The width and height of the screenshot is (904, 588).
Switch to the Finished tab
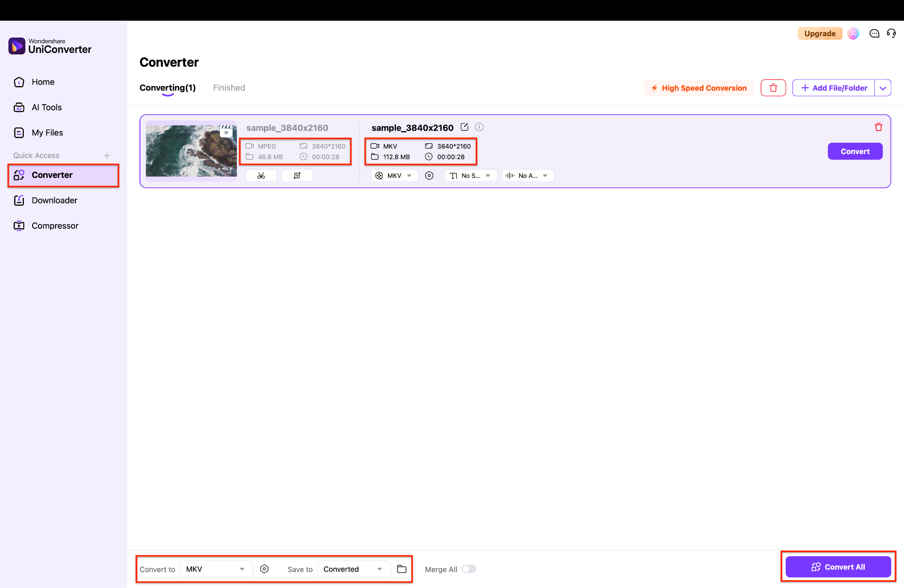coord(229,87)
